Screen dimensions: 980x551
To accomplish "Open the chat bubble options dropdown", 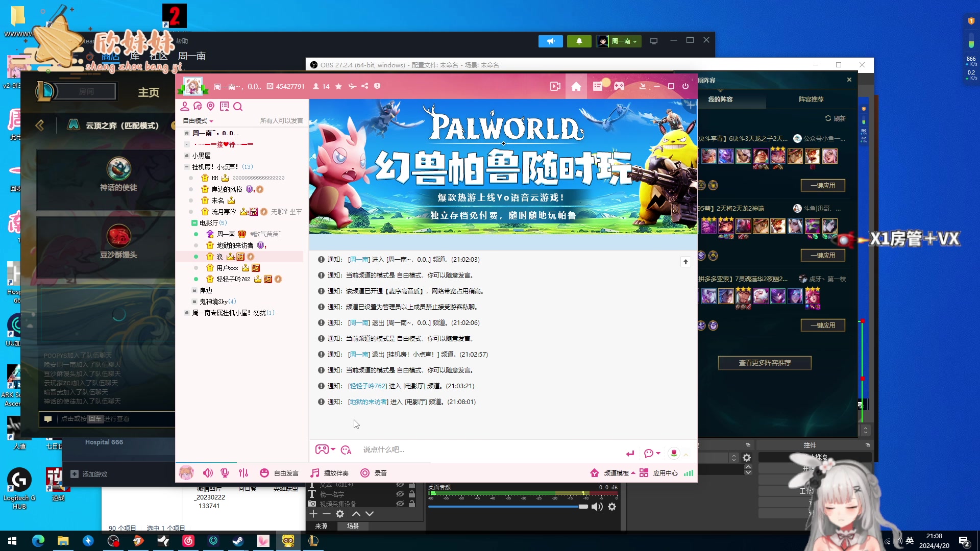I will tap(652, 453).
